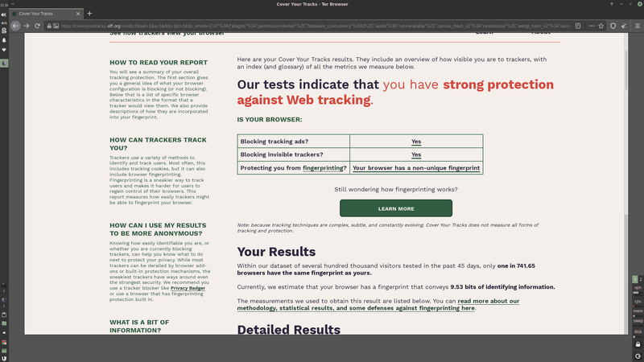The width and height of the screenshot is (644, 362).
Task: Open the window title dropdown arrow
Action: point(13,4)
